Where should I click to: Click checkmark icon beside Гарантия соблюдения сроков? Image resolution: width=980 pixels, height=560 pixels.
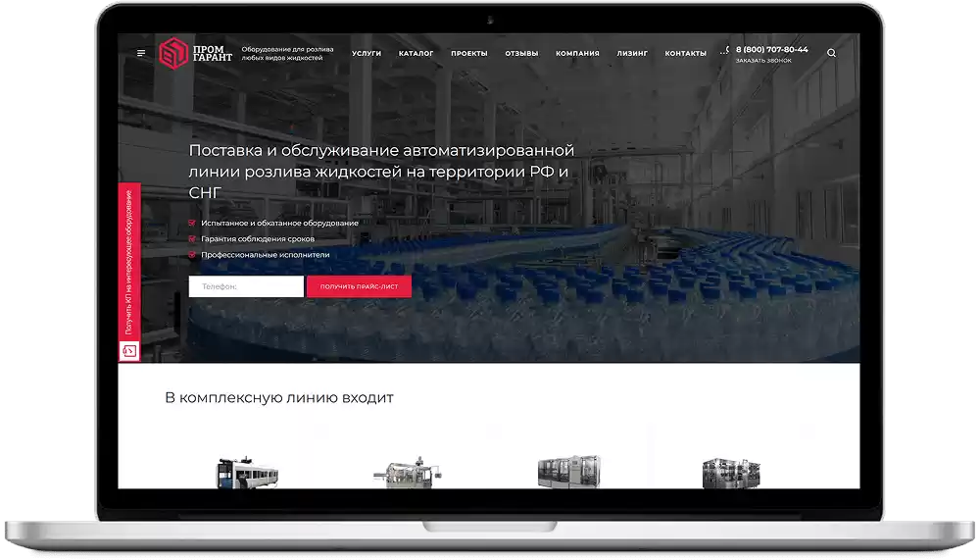(x=192, y=238)
